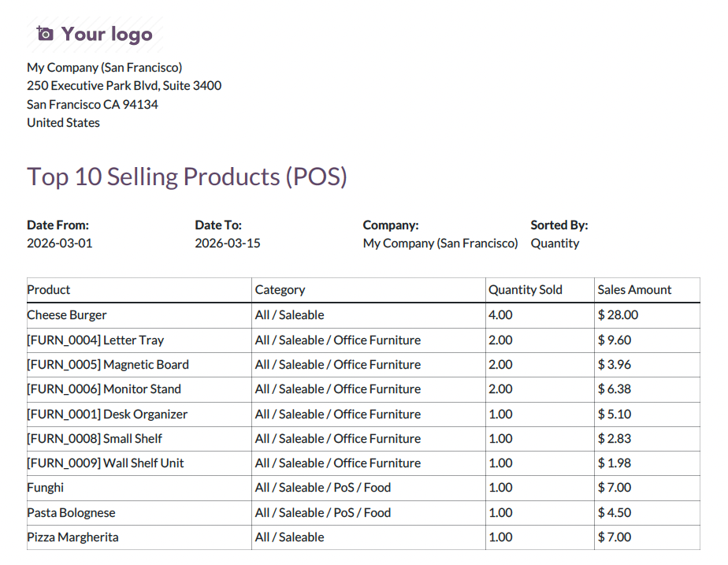Select the "Quantity" value under Sorted By
The width and height of the screenshot is (728, 565).
(x=555, y=243)
